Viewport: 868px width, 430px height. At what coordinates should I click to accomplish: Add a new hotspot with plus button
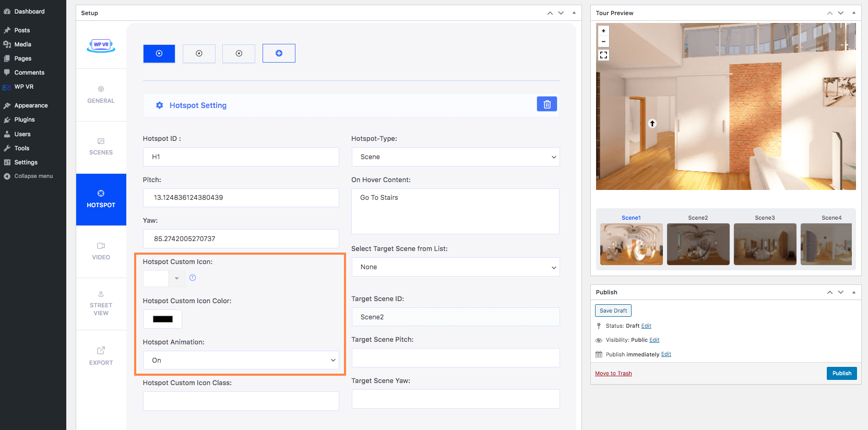click(x=279, y=53)
